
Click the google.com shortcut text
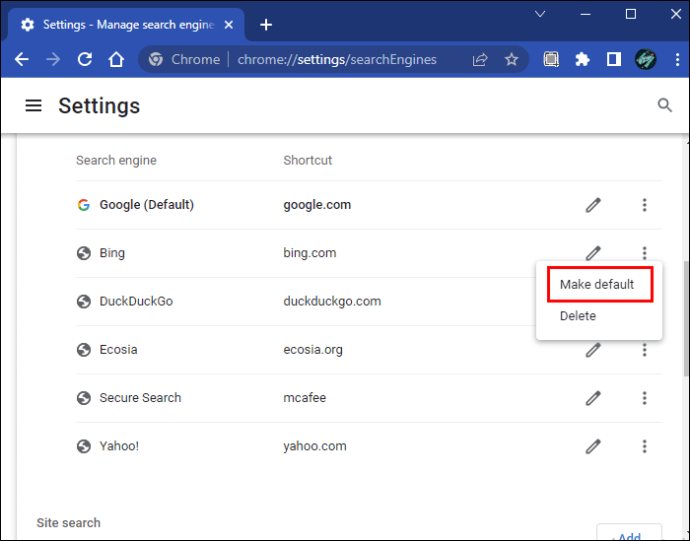(x=317, y=205)
